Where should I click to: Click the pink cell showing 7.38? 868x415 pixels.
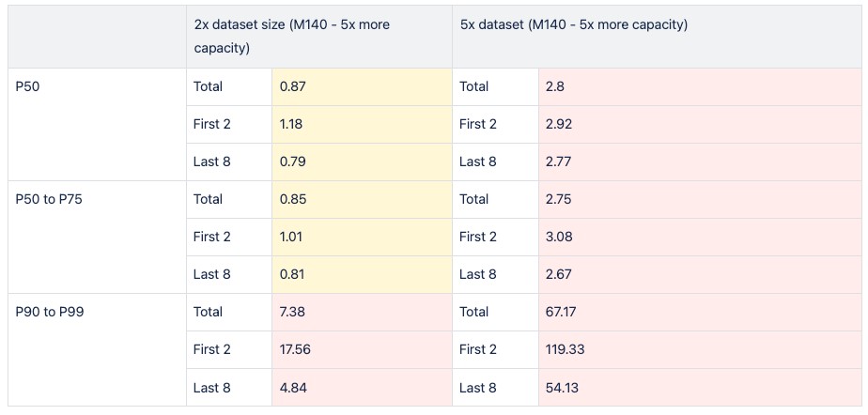362,312
